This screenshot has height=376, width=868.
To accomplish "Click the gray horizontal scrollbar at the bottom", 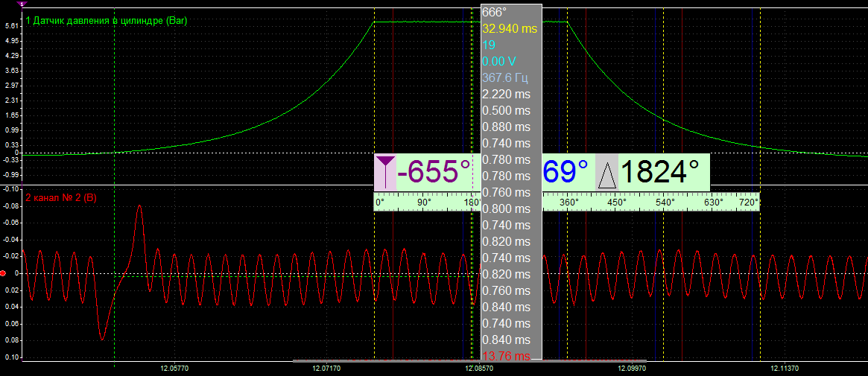I will (x=387, y=361).
